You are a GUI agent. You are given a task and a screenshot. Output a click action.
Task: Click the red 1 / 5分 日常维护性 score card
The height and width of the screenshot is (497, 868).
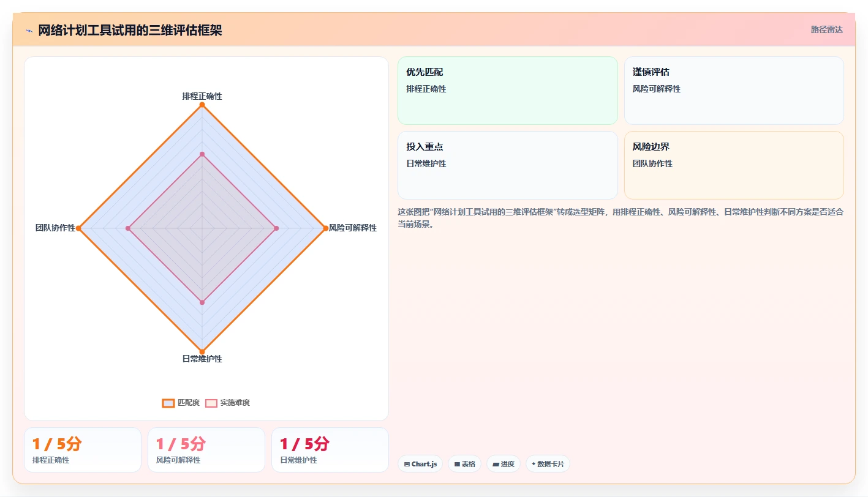(x=330, y=450)
